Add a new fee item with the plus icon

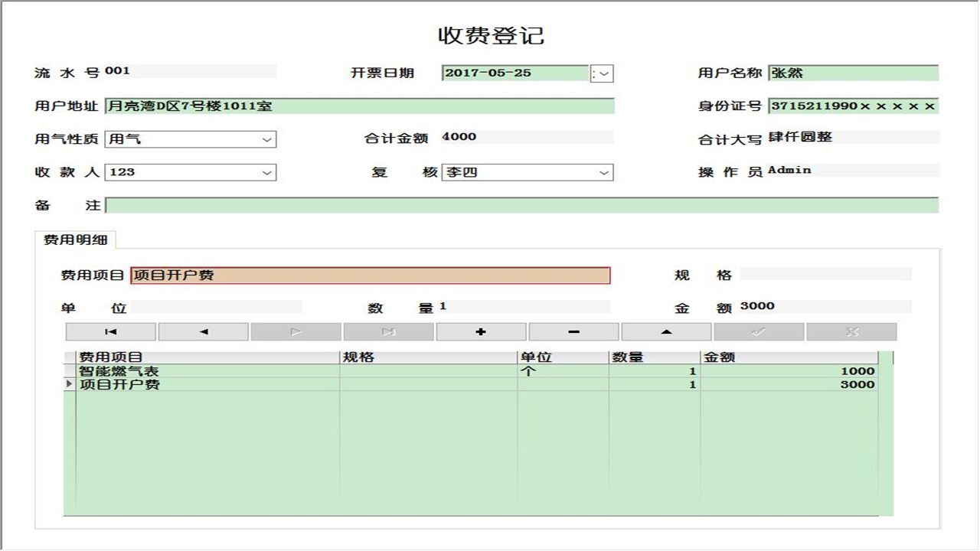tap(481, 331)
